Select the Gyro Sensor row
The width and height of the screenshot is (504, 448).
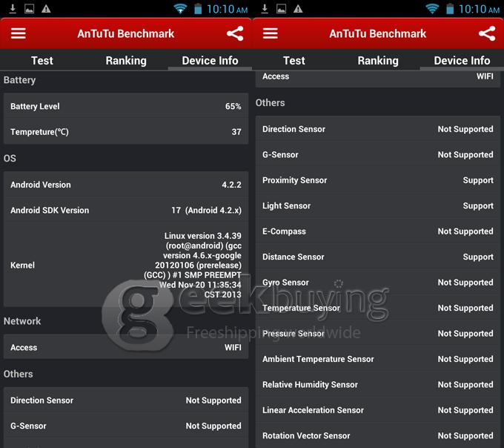coord(378,283)
